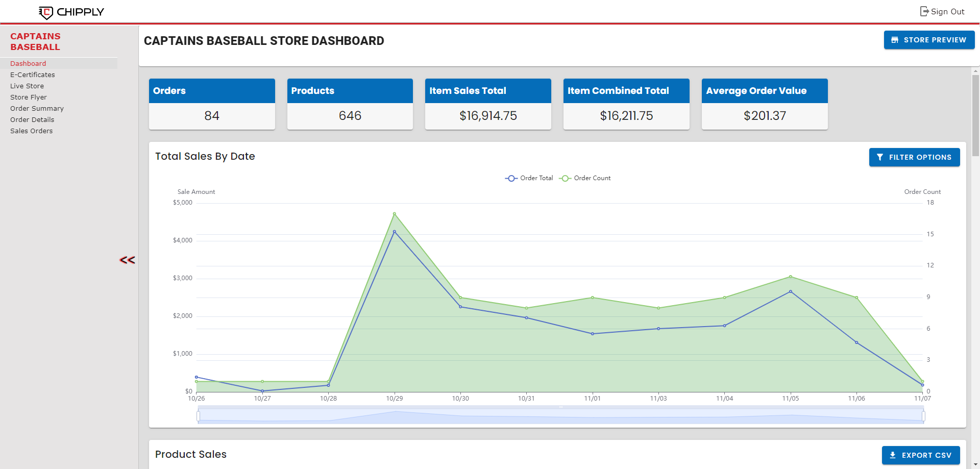The image size is (980, 469).
Task: Click the download icon in Export CSV
Action: click(x=893, y=455)
